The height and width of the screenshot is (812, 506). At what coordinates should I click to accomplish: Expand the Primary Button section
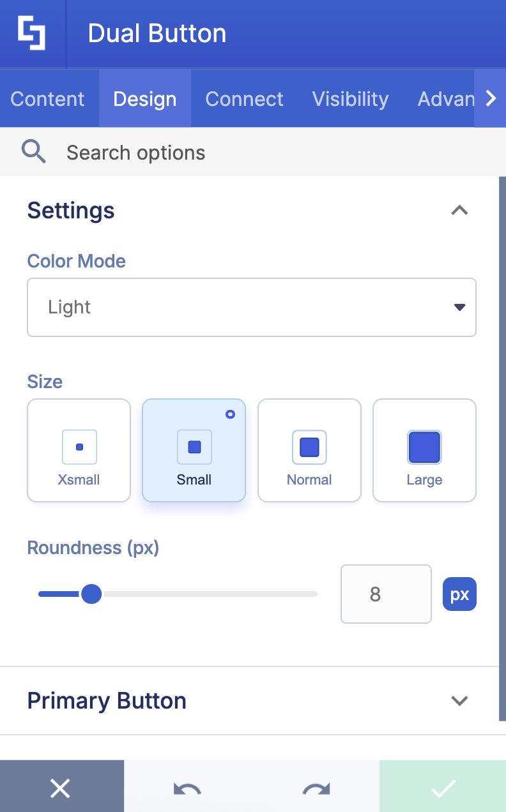coord(459,700)
